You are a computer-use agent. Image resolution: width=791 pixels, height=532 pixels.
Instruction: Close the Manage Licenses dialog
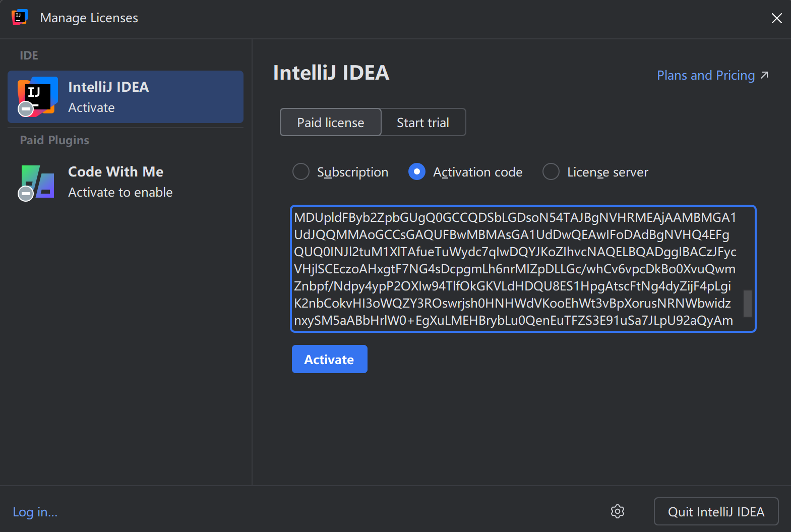tap(776, 18)
